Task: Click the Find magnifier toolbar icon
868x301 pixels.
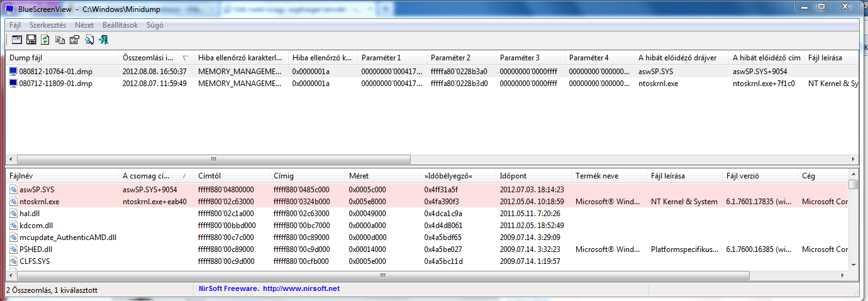Action: 89,40
